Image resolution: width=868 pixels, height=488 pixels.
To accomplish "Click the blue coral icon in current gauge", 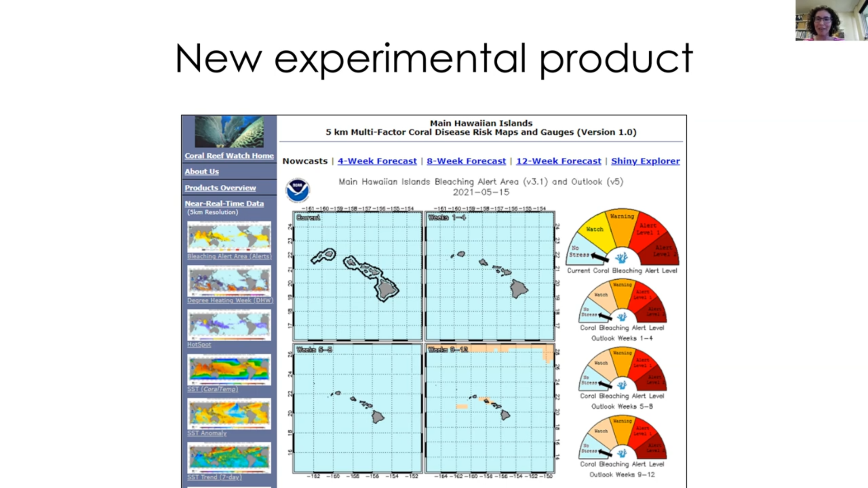I will coord(622,258).
